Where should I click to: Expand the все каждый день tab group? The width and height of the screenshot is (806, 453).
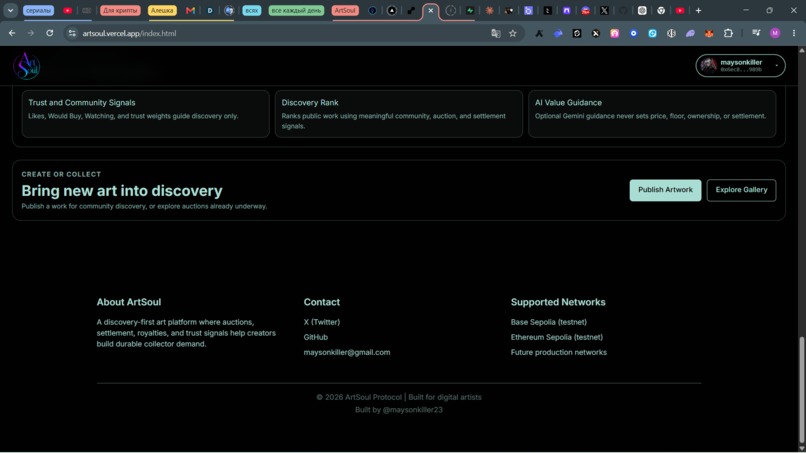(296, 10)
